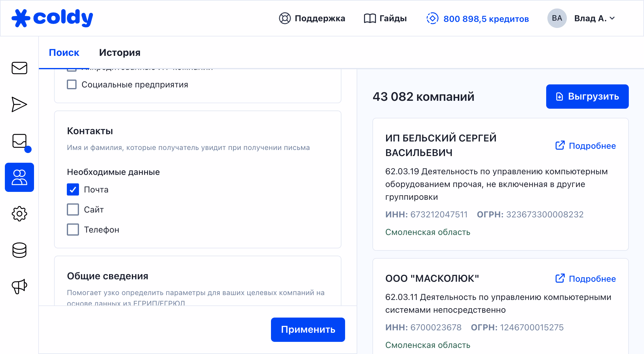The height and width of the screenshot is (354, 644).
Task: Select the people contacts sidebar icon
Action: (19, 177)
